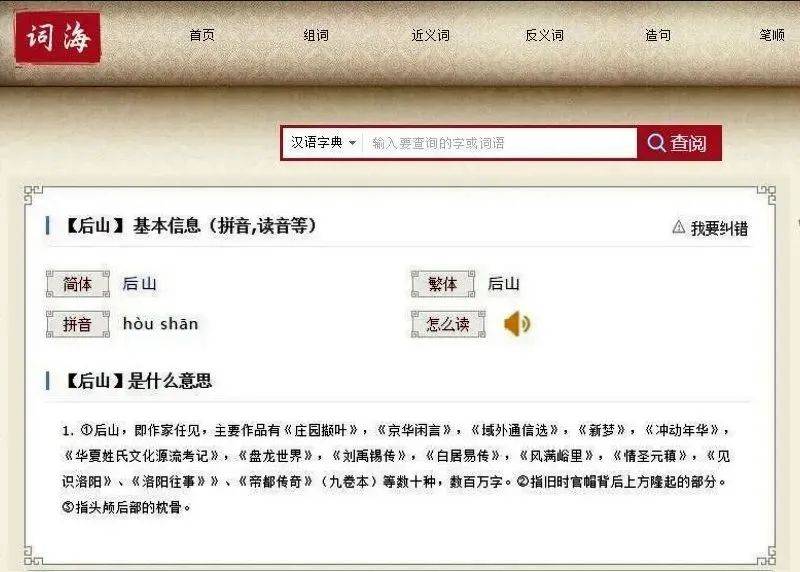This screenshot has width=800, height=572.
Task: Open the 汉语字典 dropdown arrow
Action: coord(353,143)
